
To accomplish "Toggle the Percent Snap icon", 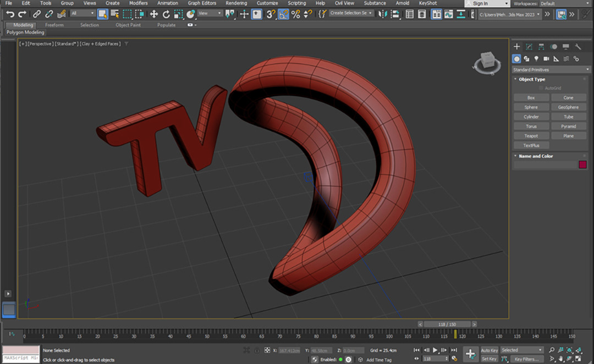I will pos(296,14).
